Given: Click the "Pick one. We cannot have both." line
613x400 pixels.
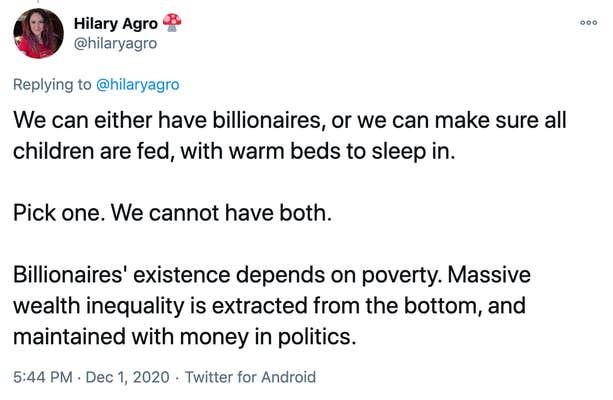Looking at the screenshot, I should click(172, 213).
